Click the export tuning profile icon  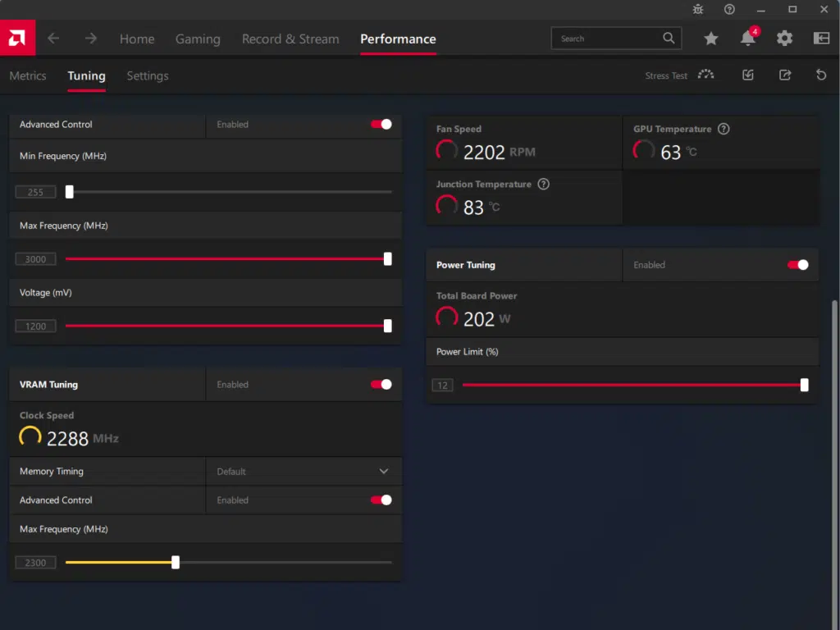[784, 75]
